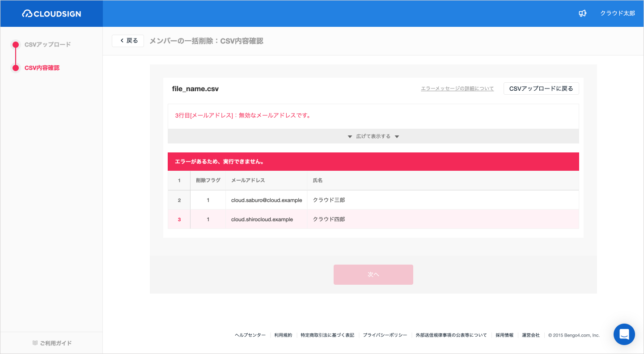This screenshot has height=354, width=644.
Task: Click the クラウド三郎 name cell
Action: 443,200
